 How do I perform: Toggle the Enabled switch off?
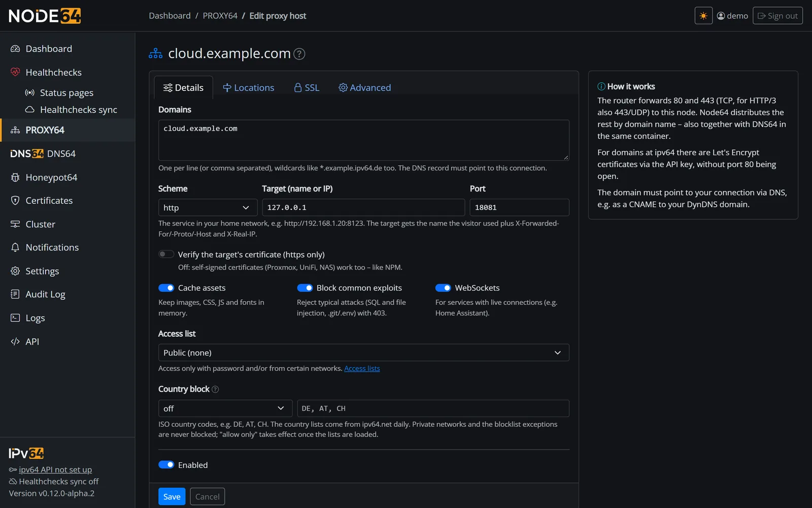point(166,465)
